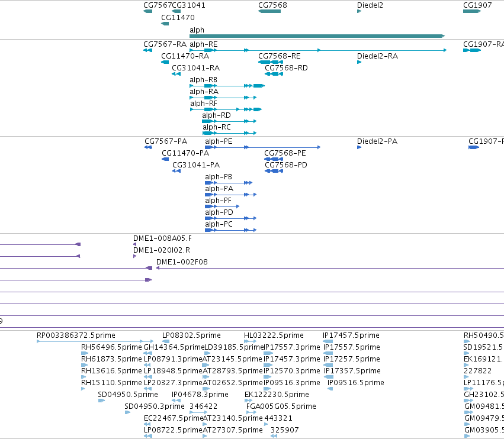The width and height of the screenshot is (504, 439).
Task: Select the 325907 feature label
Action: coord(284,430)
